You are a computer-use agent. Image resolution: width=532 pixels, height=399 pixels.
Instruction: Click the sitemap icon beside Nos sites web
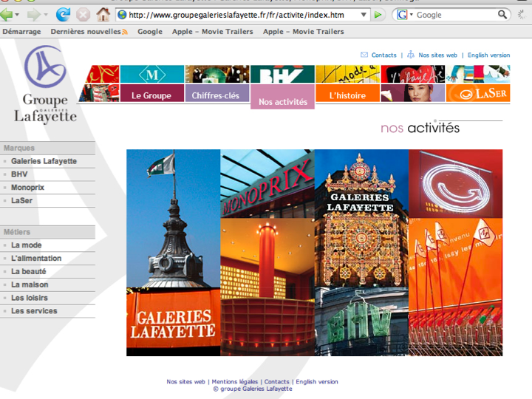click(x=411, y=55)
